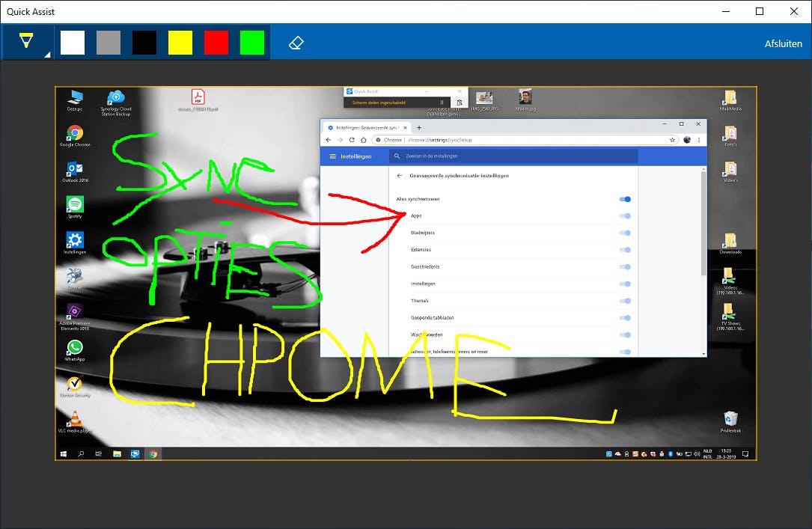Open File Explorer from taskbar
812x529 pixels.
(x=117, y=454)
